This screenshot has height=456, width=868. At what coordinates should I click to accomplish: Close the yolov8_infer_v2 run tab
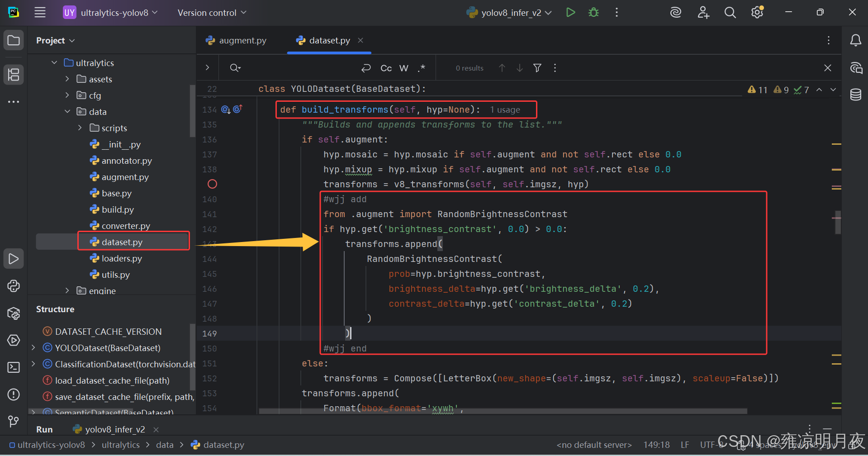[156, 429]
